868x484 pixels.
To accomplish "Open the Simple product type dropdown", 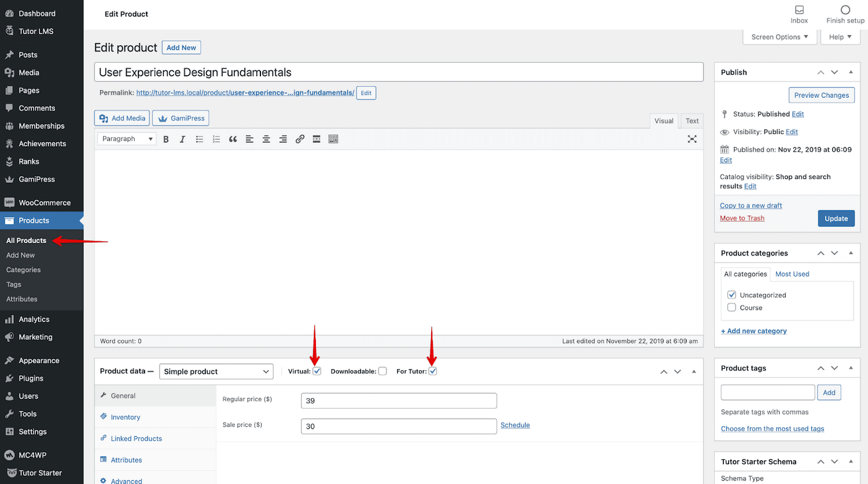I will 216,371.
